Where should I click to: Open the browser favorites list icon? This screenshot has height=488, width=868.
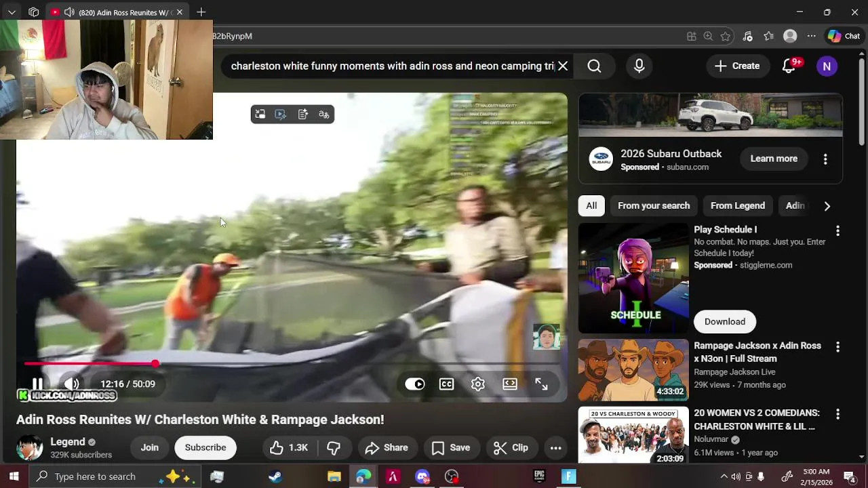click(768, 36)
